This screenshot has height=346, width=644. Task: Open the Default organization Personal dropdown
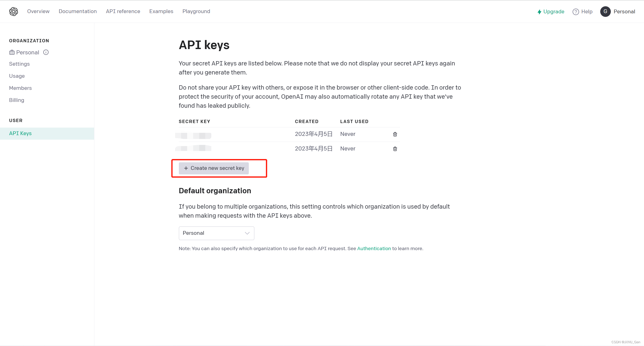point(216,233)
